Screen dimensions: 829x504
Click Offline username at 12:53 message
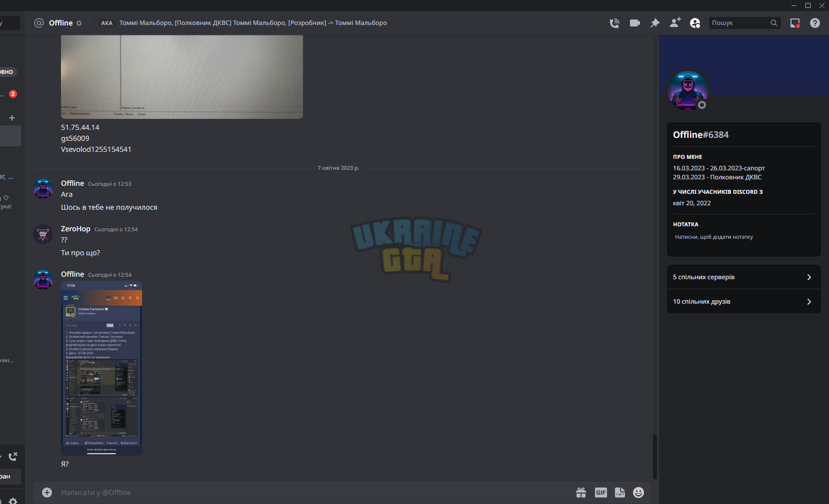coord(72,183)
